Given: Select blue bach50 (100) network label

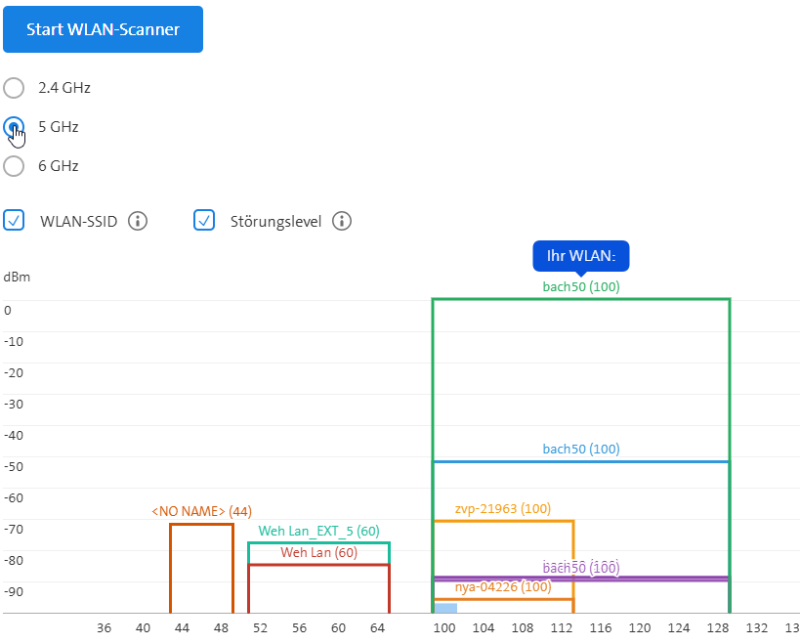Looking at the screenshot, I should (581, 450).
